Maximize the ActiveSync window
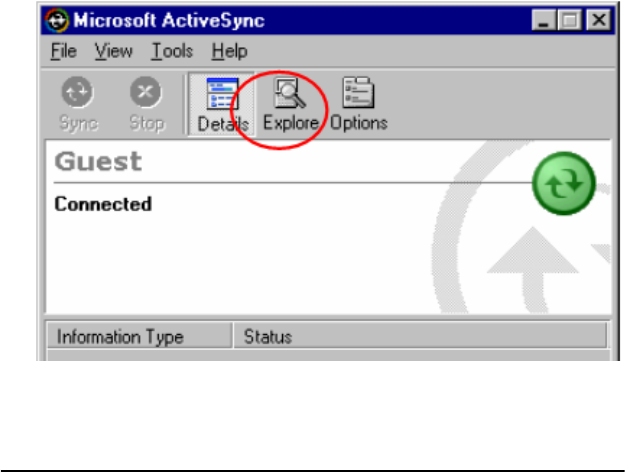The width and height of the screenshot is (625, 473). 570,20
